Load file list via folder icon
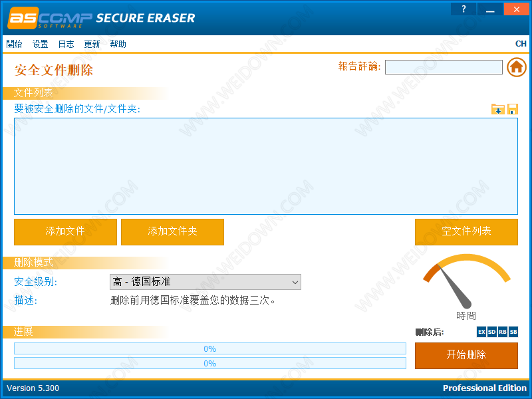The height and width of the screenshot is (399, 532). 497,109
